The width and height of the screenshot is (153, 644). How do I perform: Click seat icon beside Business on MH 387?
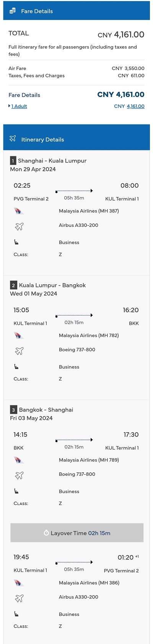pyautogui.click(x=16, y=242)
